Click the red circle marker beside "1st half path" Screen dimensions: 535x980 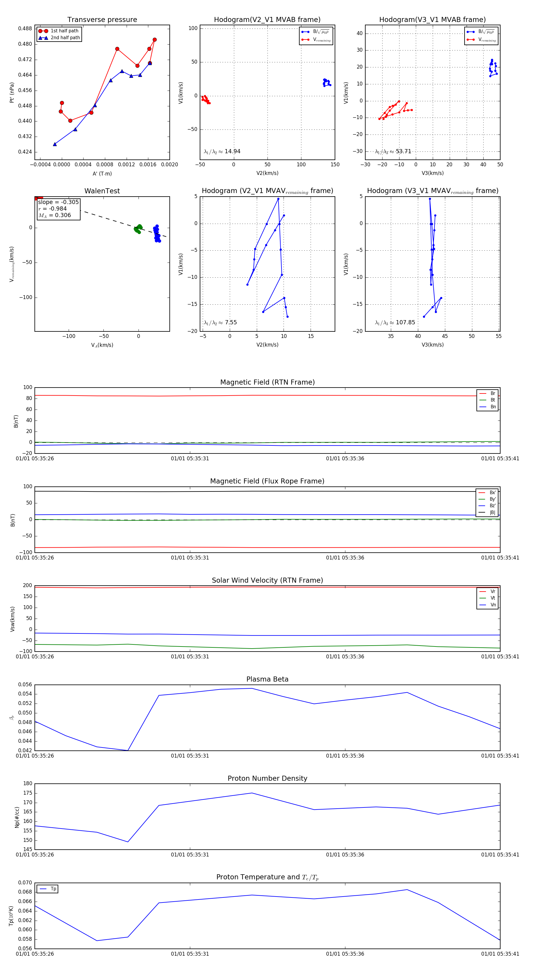coord(43,31)
